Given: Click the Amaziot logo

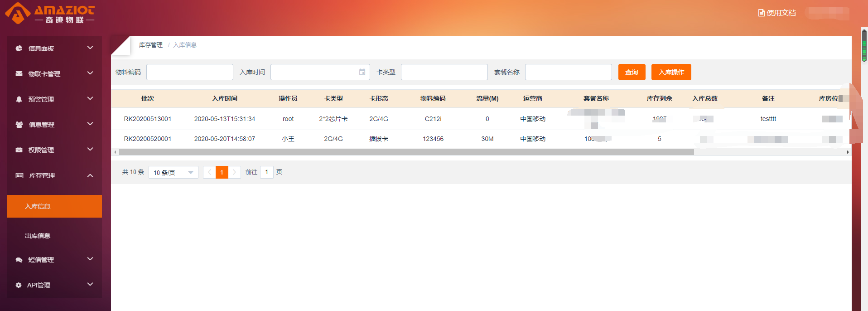Looking at the screenshot, I should [50, 13].
